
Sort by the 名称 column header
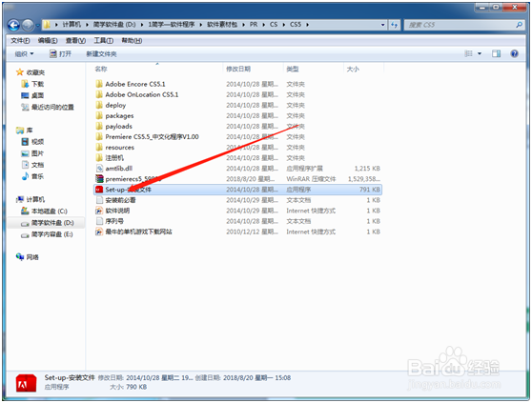click(x=101, y=70)
